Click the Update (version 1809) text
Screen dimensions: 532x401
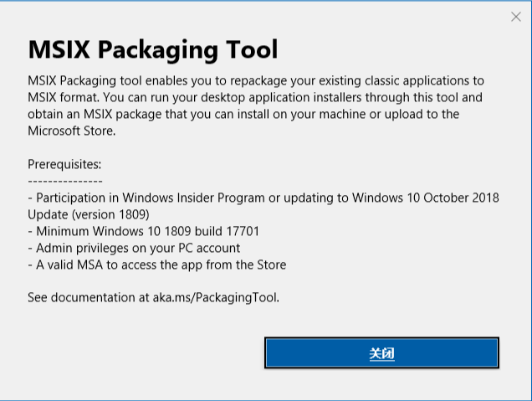click(x=89, y=214)
